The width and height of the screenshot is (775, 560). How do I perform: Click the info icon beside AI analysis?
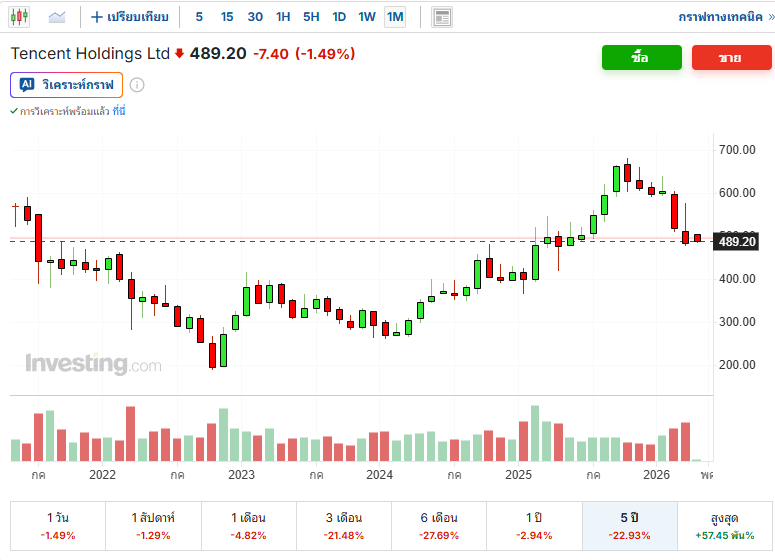point(137,85)
